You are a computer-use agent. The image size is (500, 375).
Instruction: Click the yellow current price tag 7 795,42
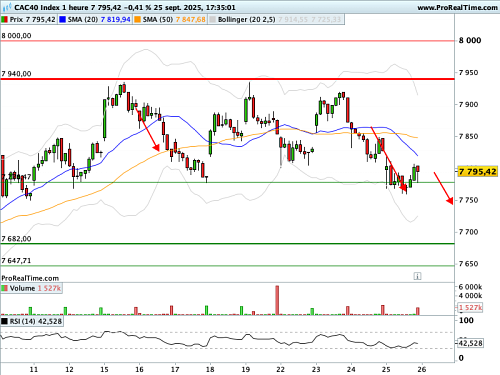tap(477, 172)
